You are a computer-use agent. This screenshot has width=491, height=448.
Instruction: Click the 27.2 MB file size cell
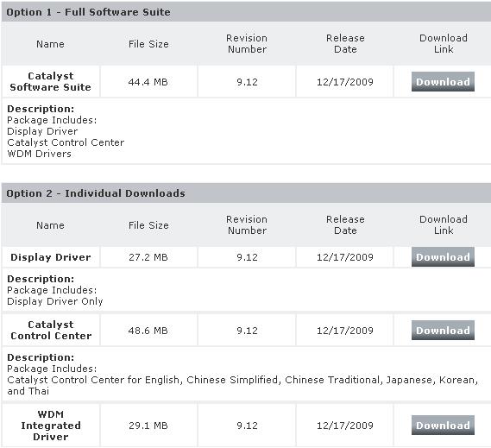(148, 257)
